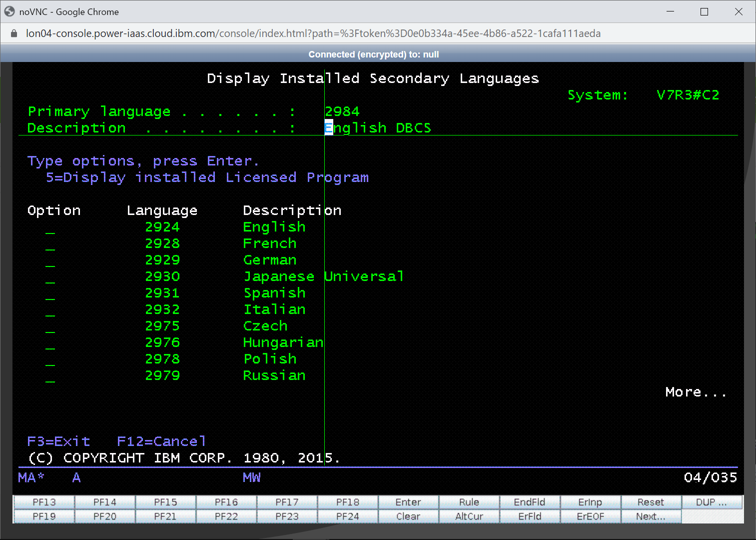This screenshot has width=756, height=540.
Task: Minimize the Chrome window
Action: 671,11
